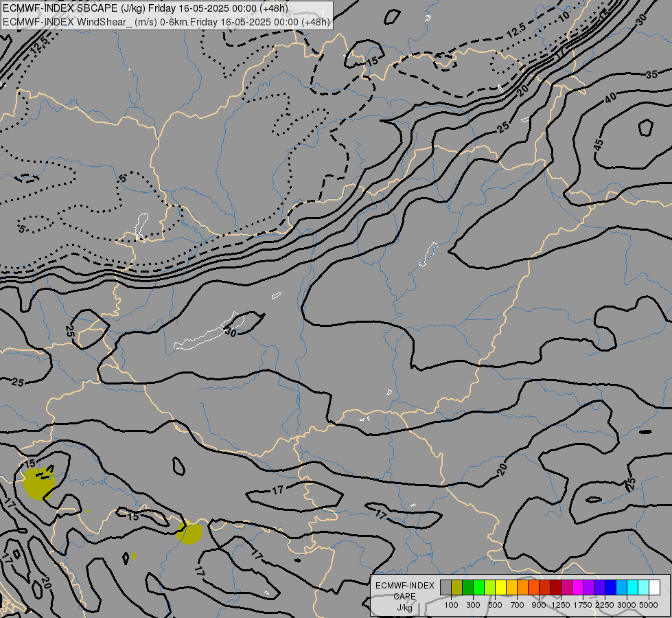Click the legend value 700
The image size is (672, 618).
point(518,605)
